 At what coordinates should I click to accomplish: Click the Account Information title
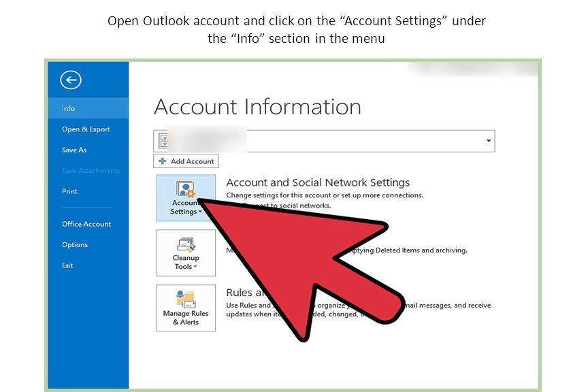(x=258, y=107)
